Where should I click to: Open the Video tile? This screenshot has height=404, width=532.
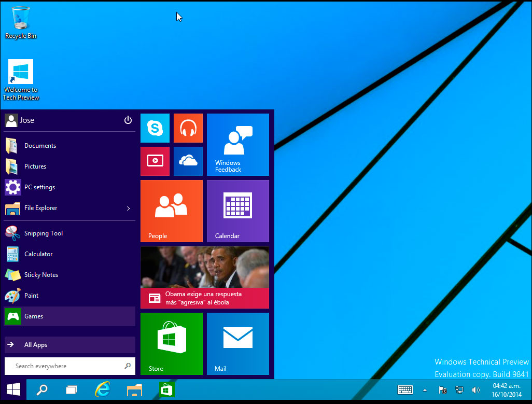tap(155, 161)
